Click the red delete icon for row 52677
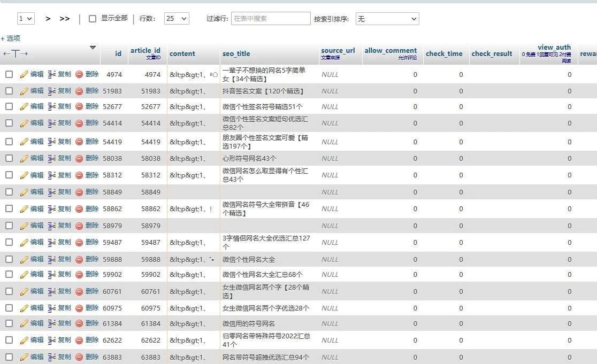The image size is (597, 364). click(x=79, y=107)
